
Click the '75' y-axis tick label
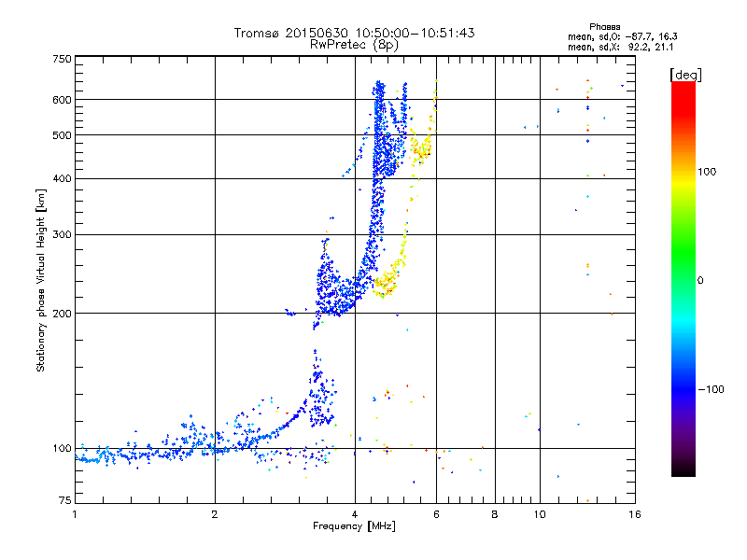[x=65, y=500]
